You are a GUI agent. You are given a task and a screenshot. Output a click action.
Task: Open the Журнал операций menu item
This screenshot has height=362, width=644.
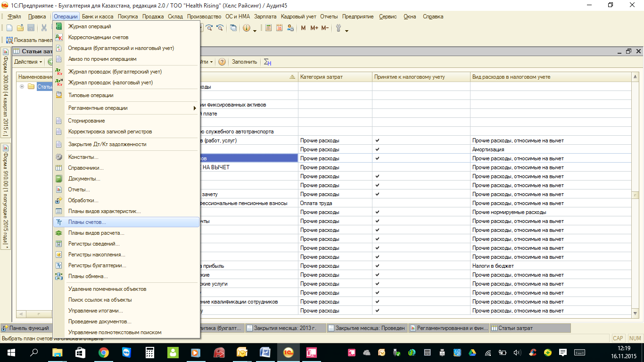click(126, 26)
